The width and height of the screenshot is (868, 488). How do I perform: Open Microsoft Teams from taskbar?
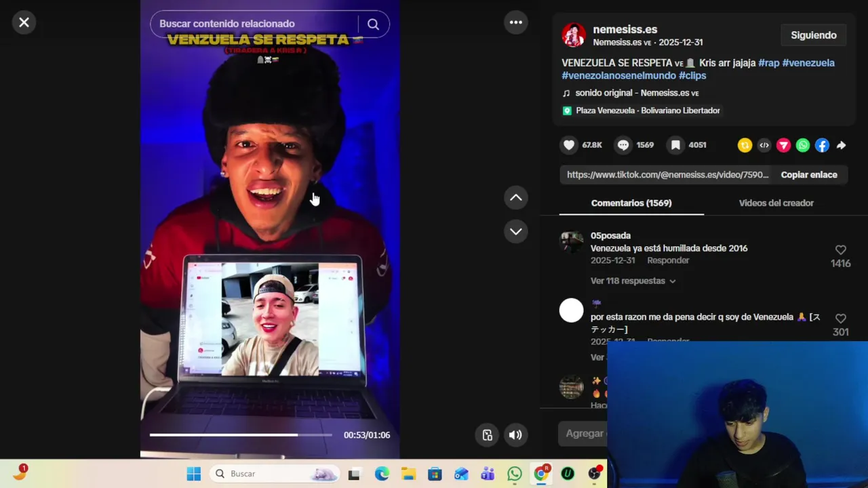tap(488, 474)
